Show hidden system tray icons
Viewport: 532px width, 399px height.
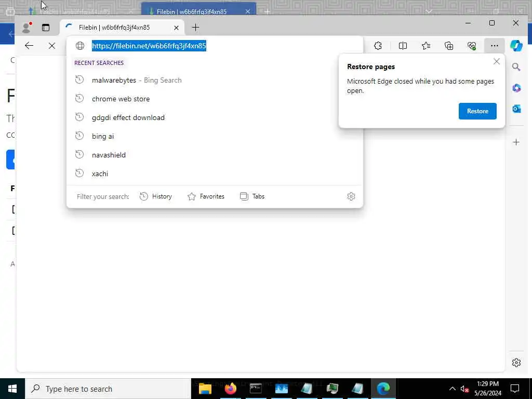(453, 389)
